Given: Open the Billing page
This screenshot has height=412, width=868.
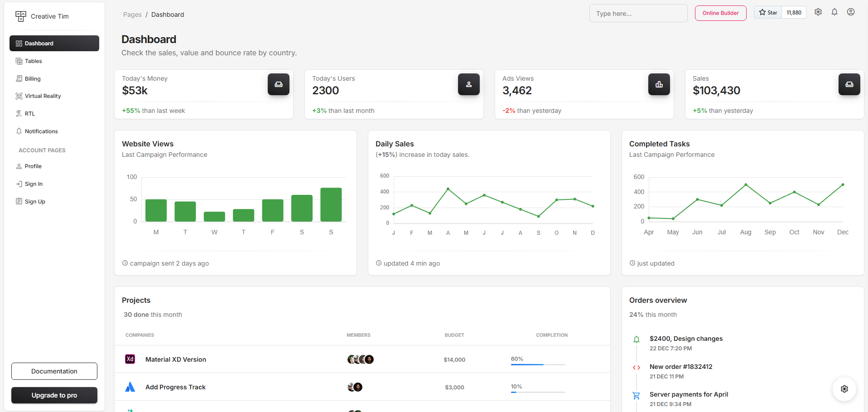Looking at the screenshot, I should pyautogui.click(x=54, y=78).
